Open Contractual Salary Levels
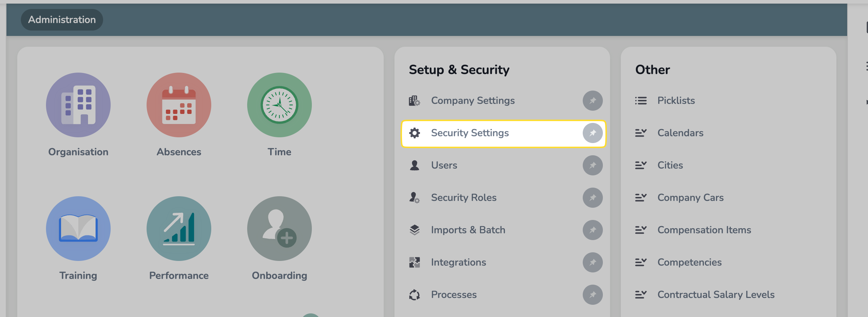This screenshot has height=317, width=868. 716,295
